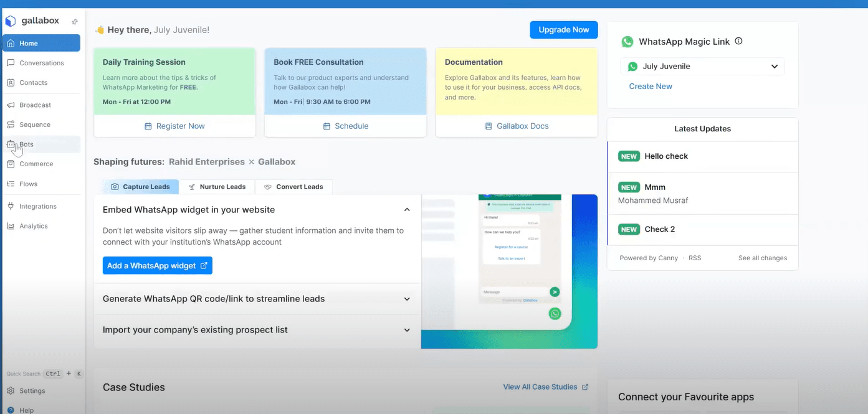
Task: Click the Upgrade Now button
Action: click(x=563, y=29)
